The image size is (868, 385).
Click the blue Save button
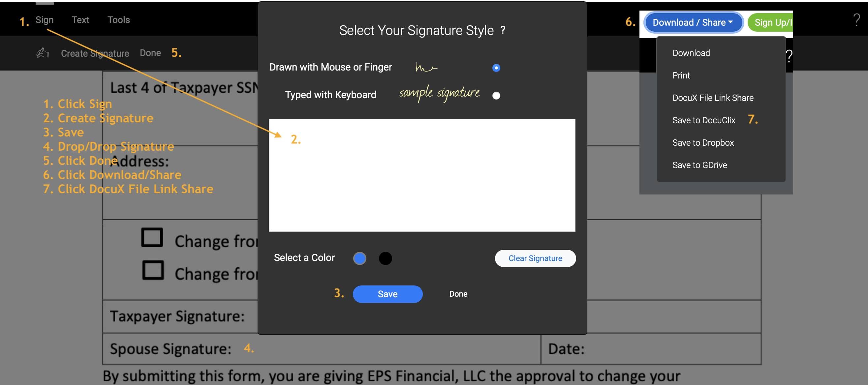click(x=387, y=294)
